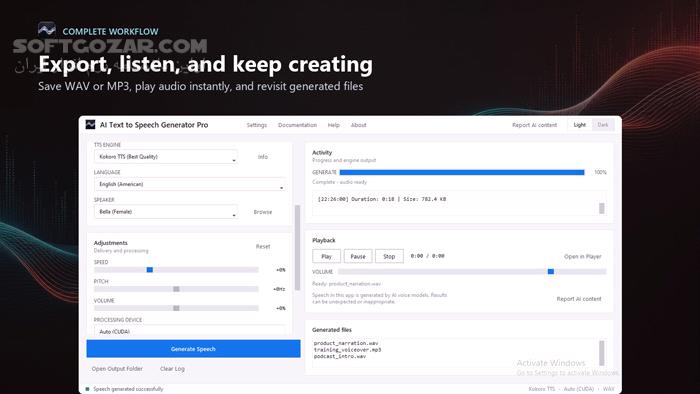Image resolution: width=700 pixels, height=394 pixels.
Task: Click the Auto (CUDA) status bar entry
Action: click(x=579, y=389)
